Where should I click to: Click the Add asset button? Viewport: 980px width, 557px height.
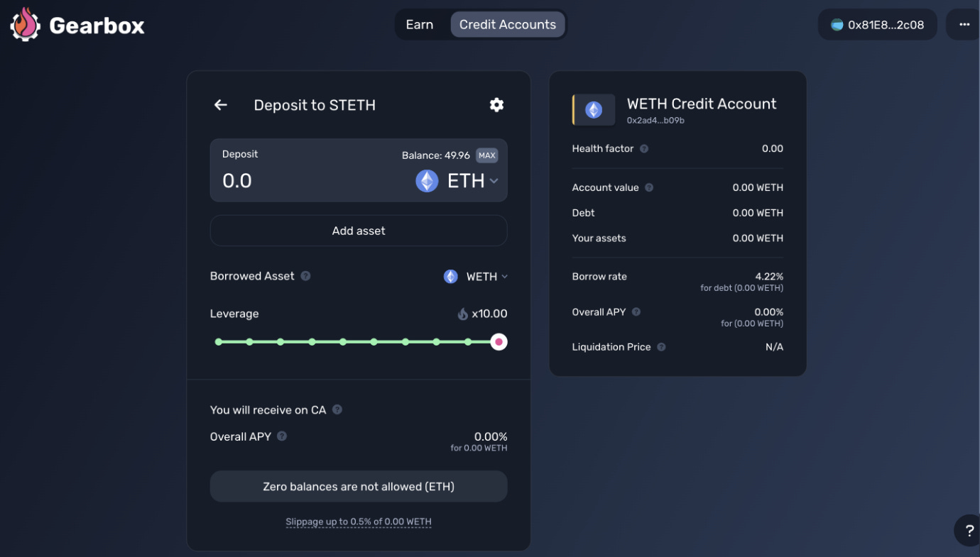click(359, 231)
